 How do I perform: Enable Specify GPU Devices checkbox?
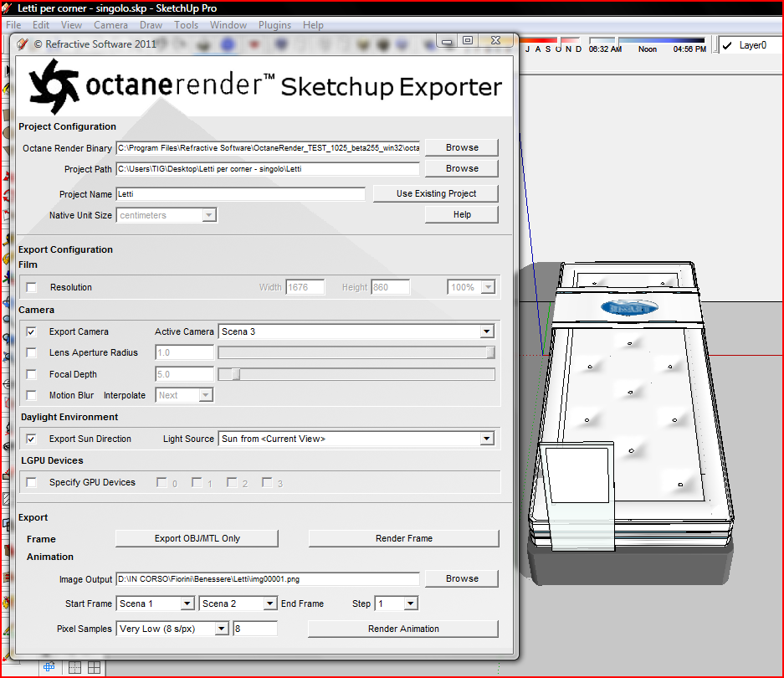pos(32,482)
